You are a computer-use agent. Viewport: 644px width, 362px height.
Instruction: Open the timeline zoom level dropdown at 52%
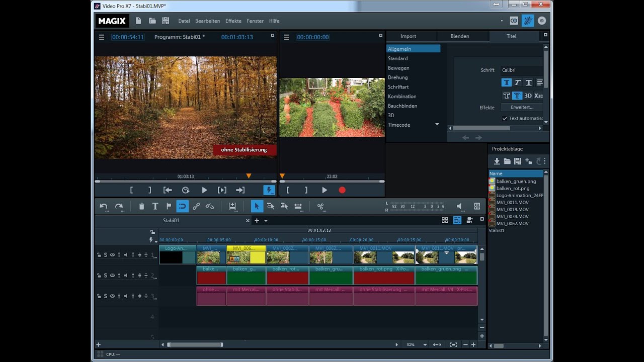tap(425, 345)
